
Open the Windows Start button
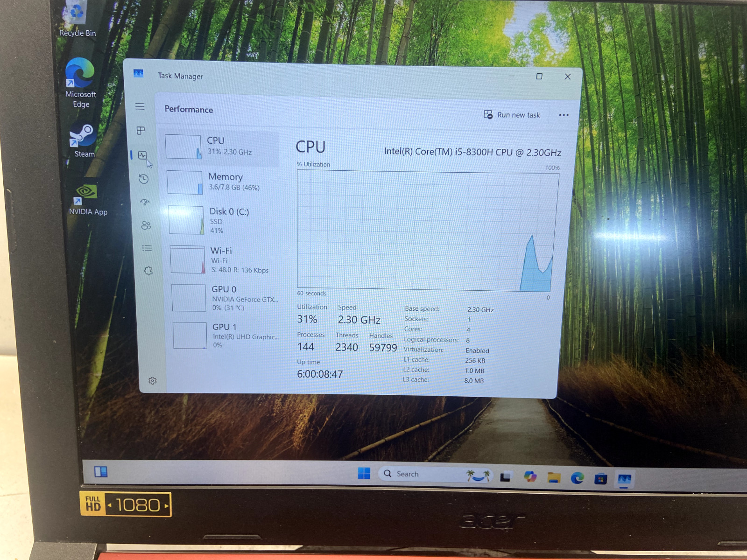click(x=364, y=473)
